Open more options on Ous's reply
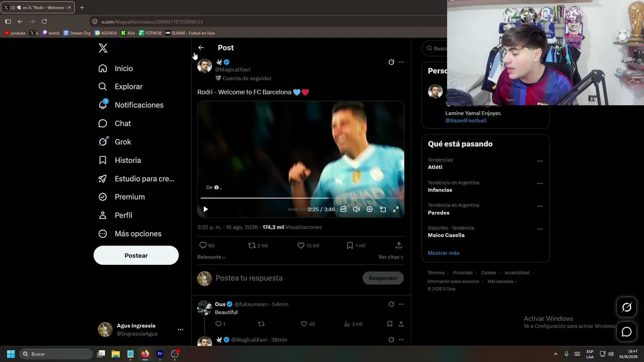The image size is (644, 362). tap(401, 304)
